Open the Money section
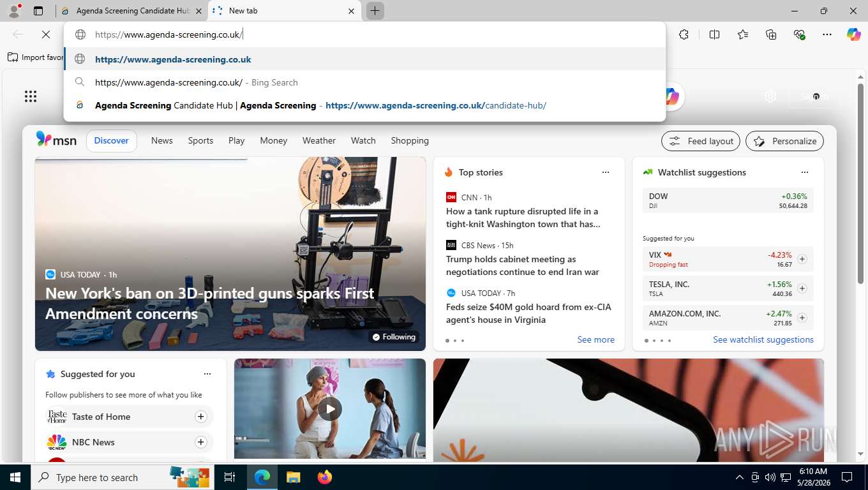 273,140
